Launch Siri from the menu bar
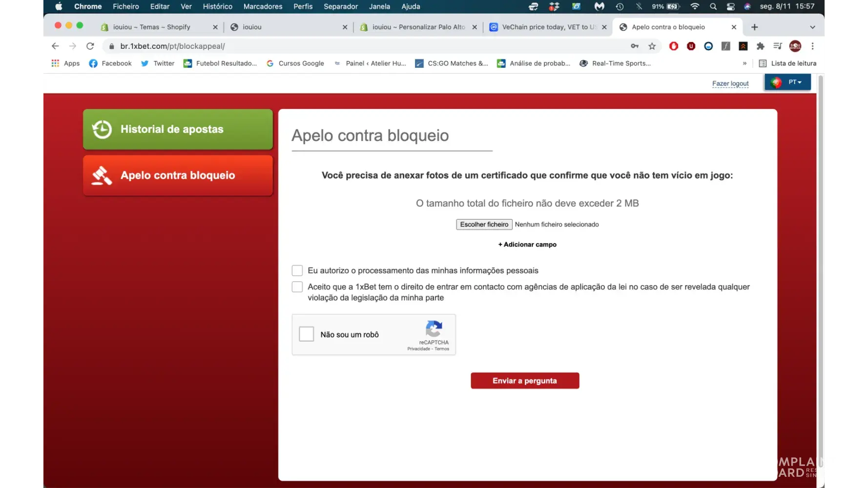This screenshot has height=488, width=868. tap(747, 6)
